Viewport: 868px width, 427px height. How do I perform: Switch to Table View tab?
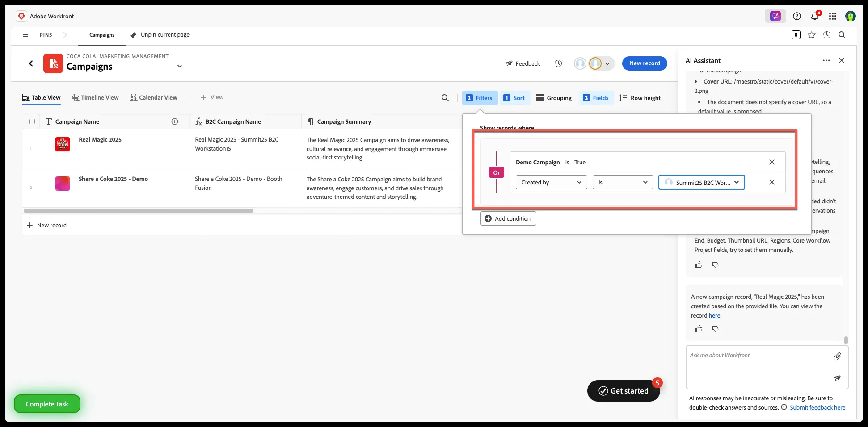coord(42,97)
